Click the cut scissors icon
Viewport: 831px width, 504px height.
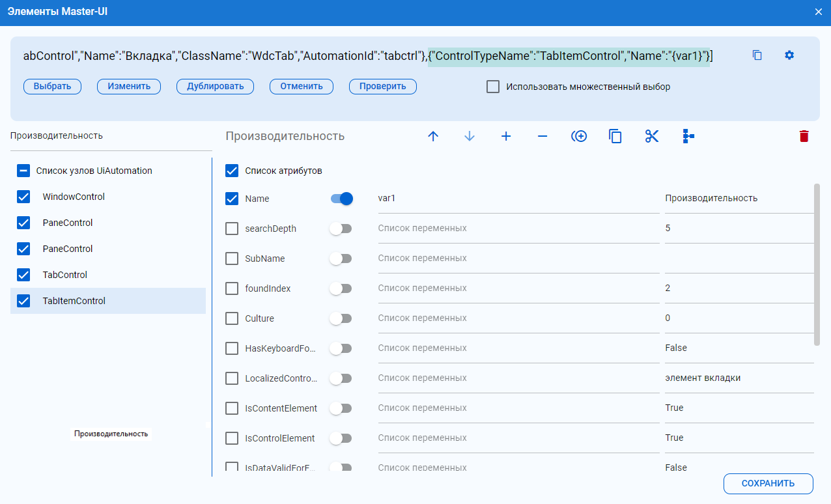click(x=652, y=136)
